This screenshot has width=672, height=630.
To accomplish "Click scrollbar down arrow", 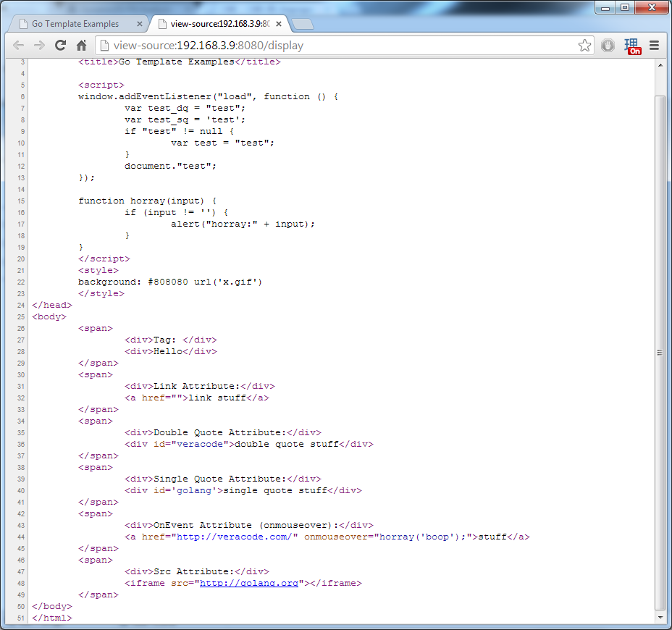I will point(660,618).
